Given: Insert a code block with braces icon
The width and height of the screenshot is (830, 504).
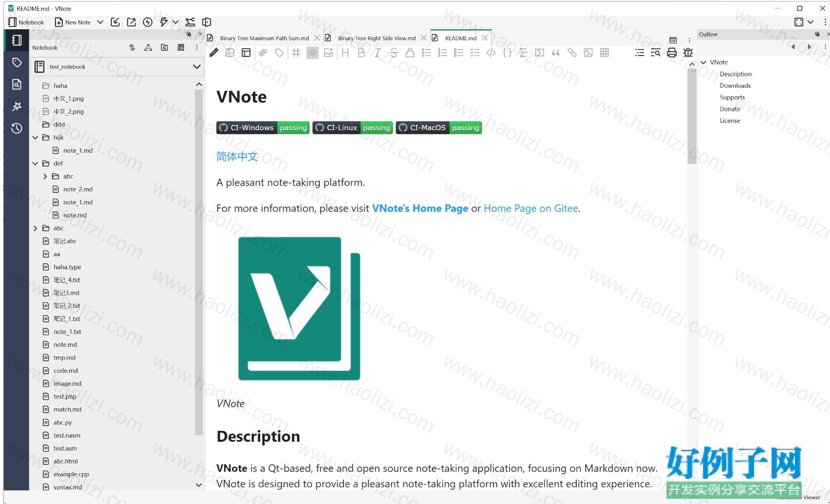Looking at the screenshot, I should pyautogui.click(x=507, y=53).
